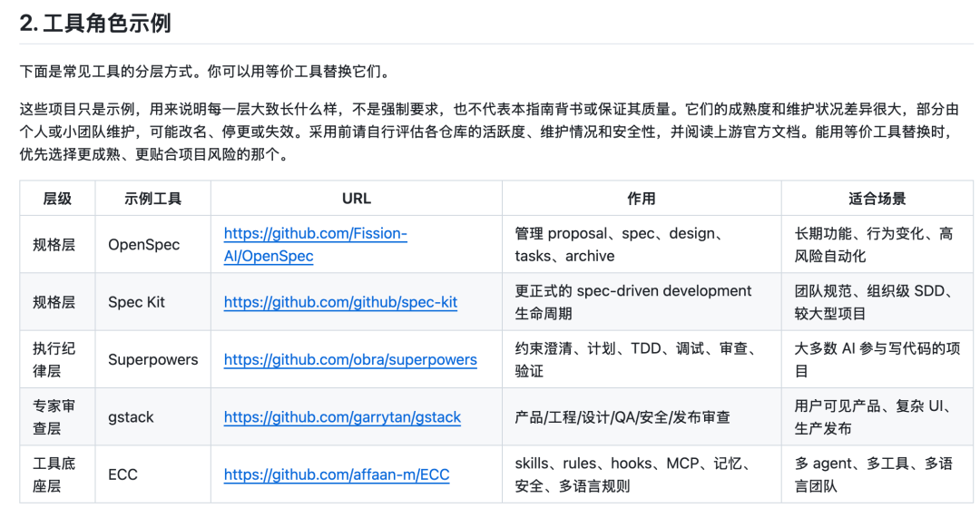
Task: Open the Fission-AI/OpenSpec GitHub link
Action: click(315, 244)
